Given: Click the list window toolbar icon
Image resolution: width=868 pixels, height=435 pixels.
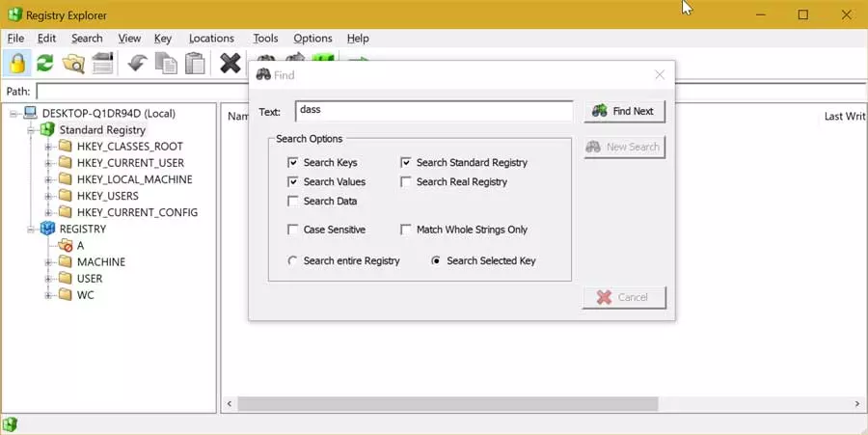Looking at the screenshot, I should click(103, 63).
